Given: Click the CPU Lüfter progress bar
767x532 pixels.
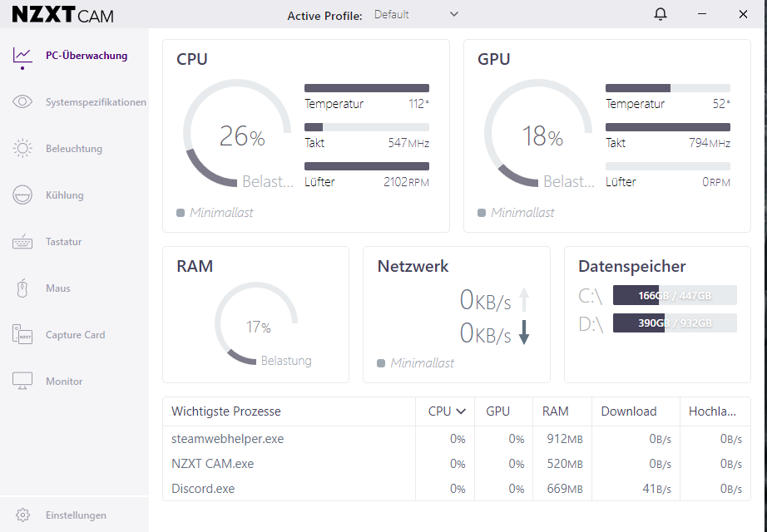Looking at the screenshot, I should click(366, 166).
